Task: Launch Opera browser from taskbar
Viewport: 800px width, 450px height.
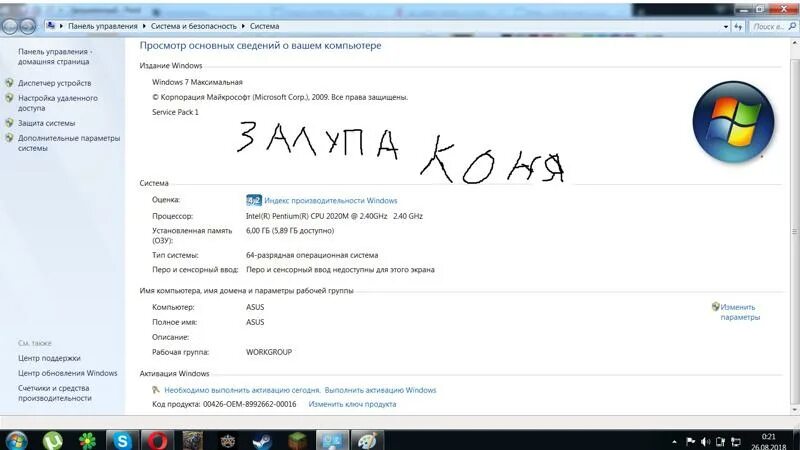Action: pyautogui.click(x=157, y=440)
